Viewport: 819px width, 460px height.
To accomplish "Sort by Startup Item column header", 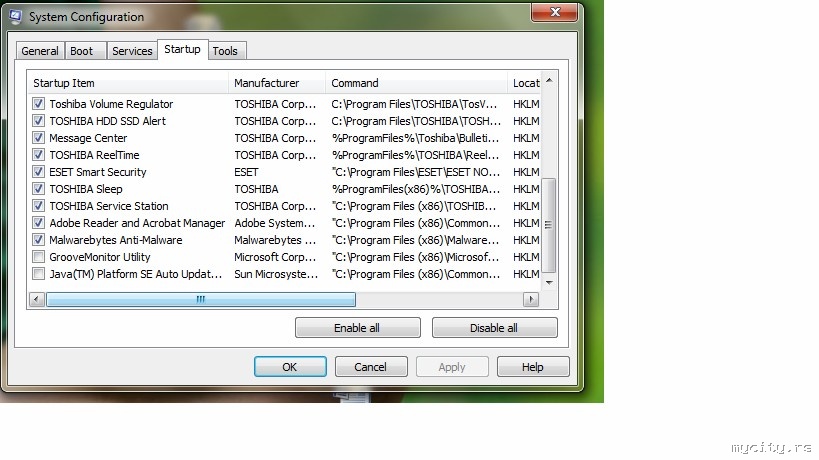I will [128, 83].
